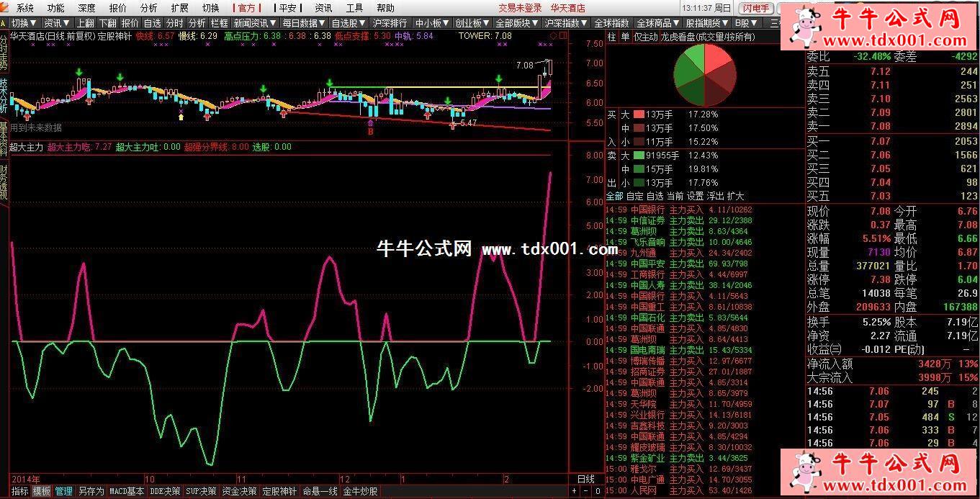Click the plus zoom button beside 日线
Viewport: 980px width, 499px height.
coord(574,492)
